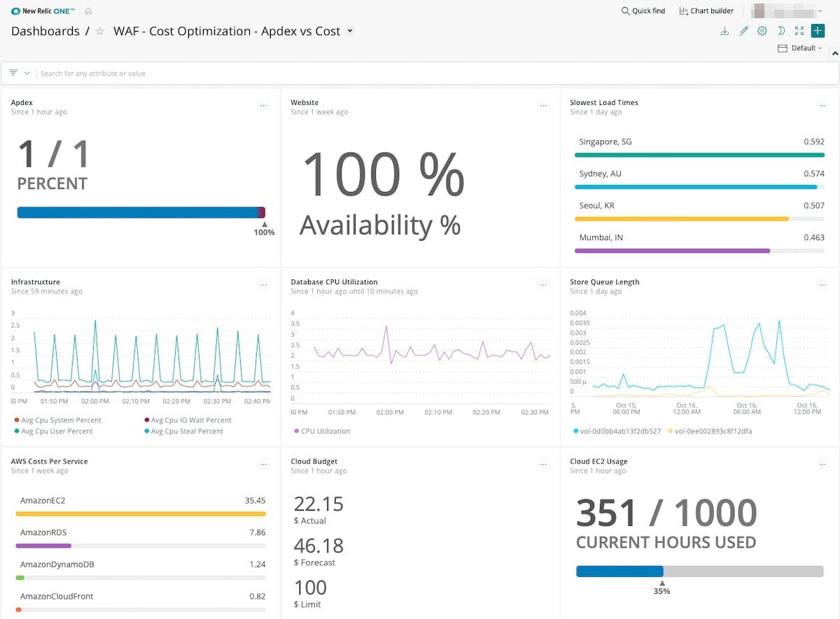The width and height of the screenshot is (840, 619).
Task: Click the AmazonEC2 cost row
Action: tap(141, 507)
